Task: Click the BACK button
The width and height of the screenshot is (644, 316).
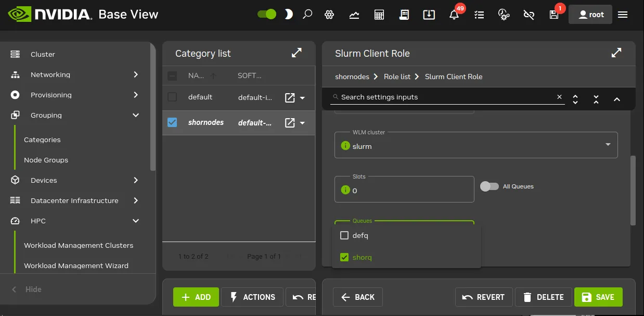Action: pyautogui.click(x=358, y=297)
